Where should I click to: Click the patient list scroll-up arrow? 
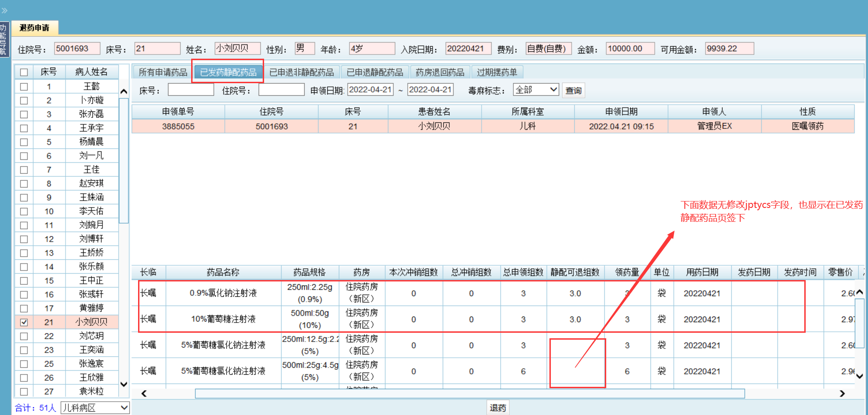tap(124, 92)
